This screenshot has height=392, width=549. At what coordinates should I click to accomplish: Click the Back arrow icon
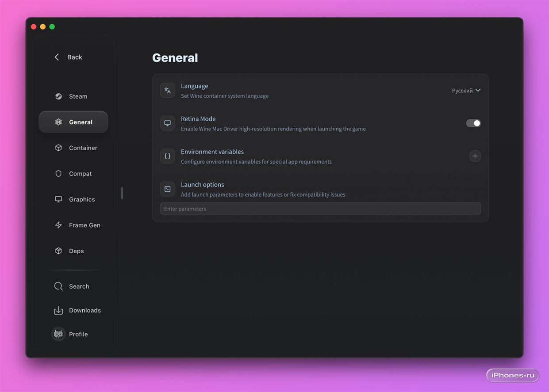[x=57, y=57]
